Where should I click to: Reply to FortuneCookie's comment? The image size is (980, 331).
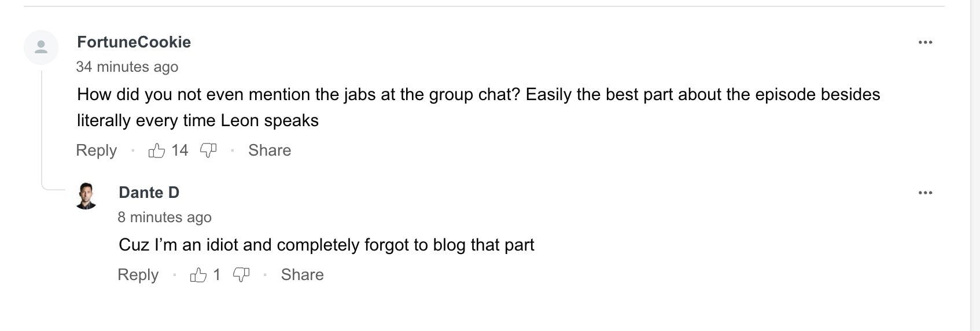[96, 150]
